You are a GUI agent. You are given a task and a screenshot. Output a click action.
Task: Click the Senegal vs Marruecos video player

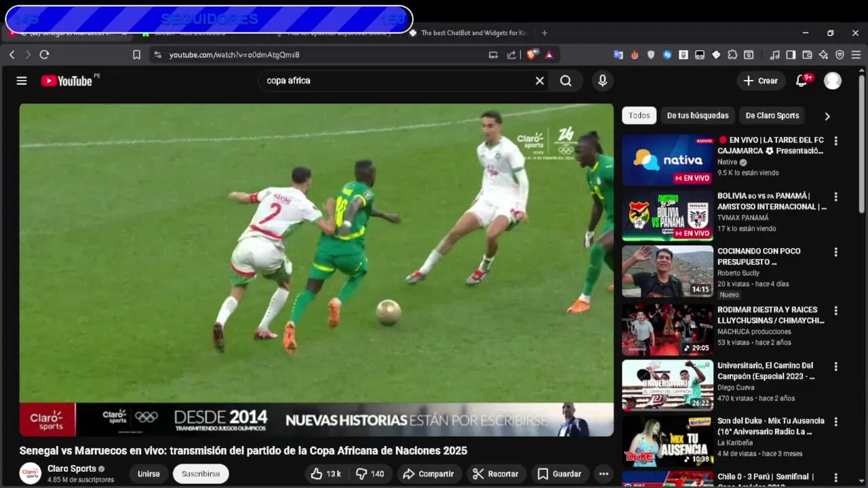tap(316, 270)
